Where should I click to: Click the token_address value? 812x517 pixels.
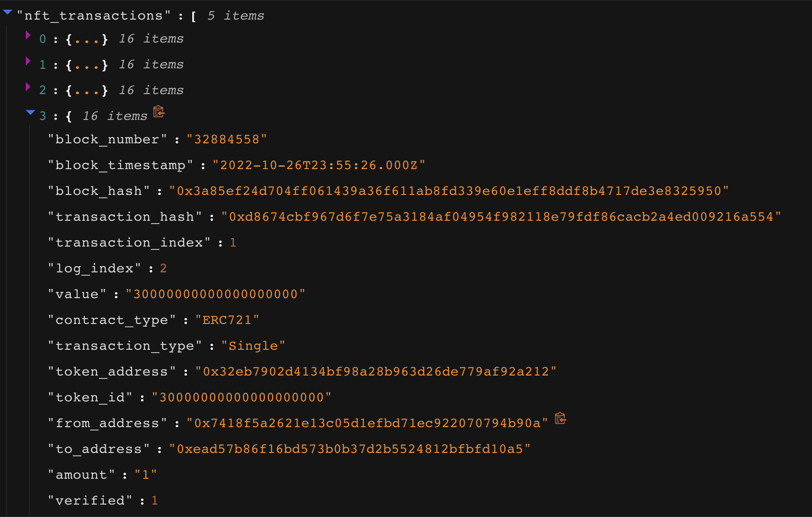[x=376, y=372]
